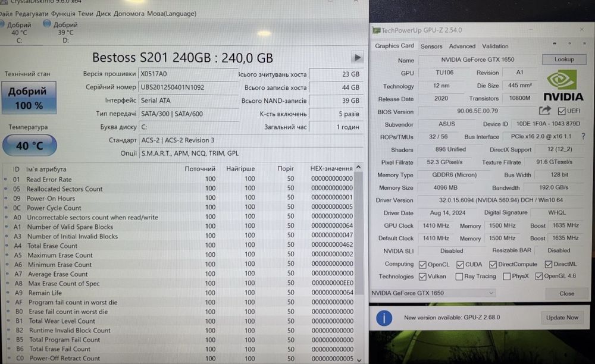Click the Subvendor value ASUS
This screenshot has height=364, width=595.
pos(447,124)
